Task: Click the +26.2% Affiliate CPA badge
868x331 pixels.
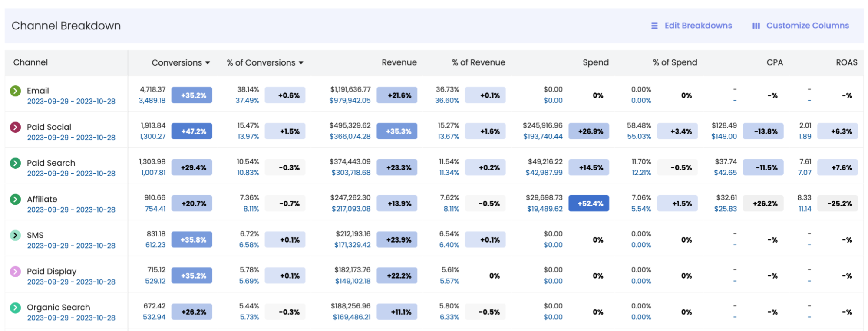Action: (763, 203)
